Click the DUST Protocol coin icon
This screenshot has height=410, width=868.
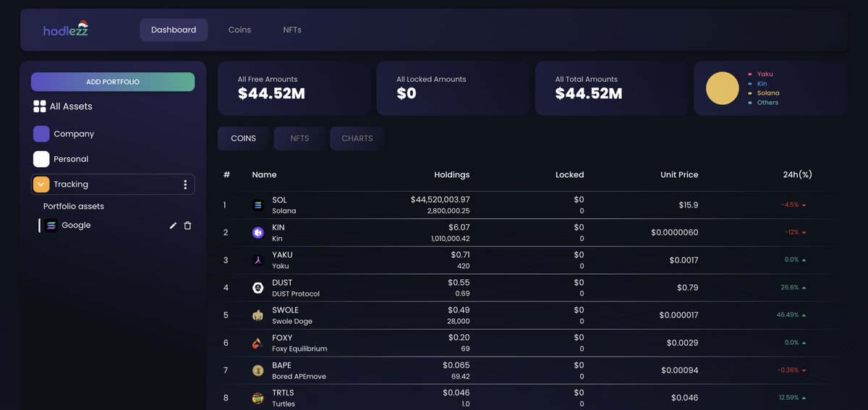tap(258, 288)
